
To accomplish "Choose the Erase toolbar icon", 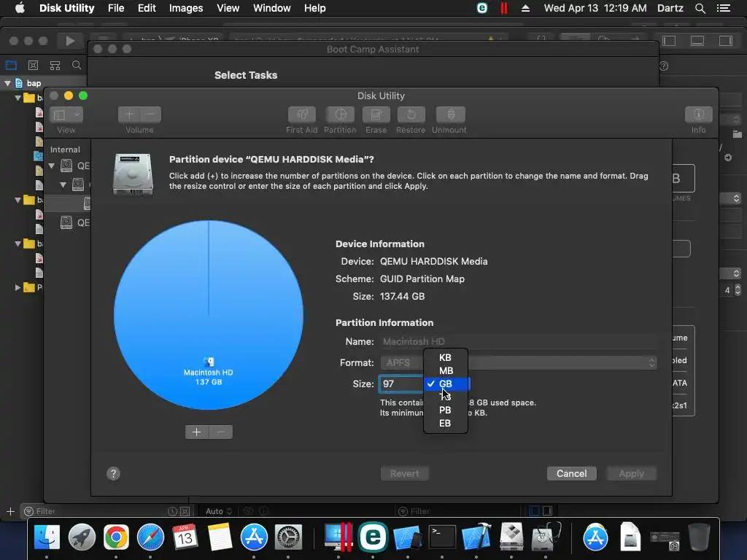I will point(376,114).
